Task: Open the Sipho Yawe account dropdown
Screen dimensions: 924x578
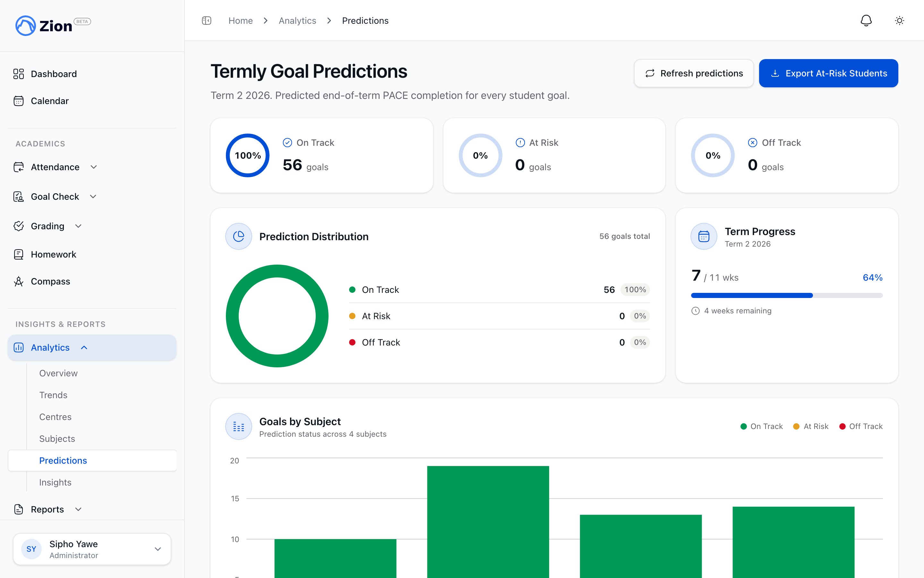Action: [x=92, y=549]
